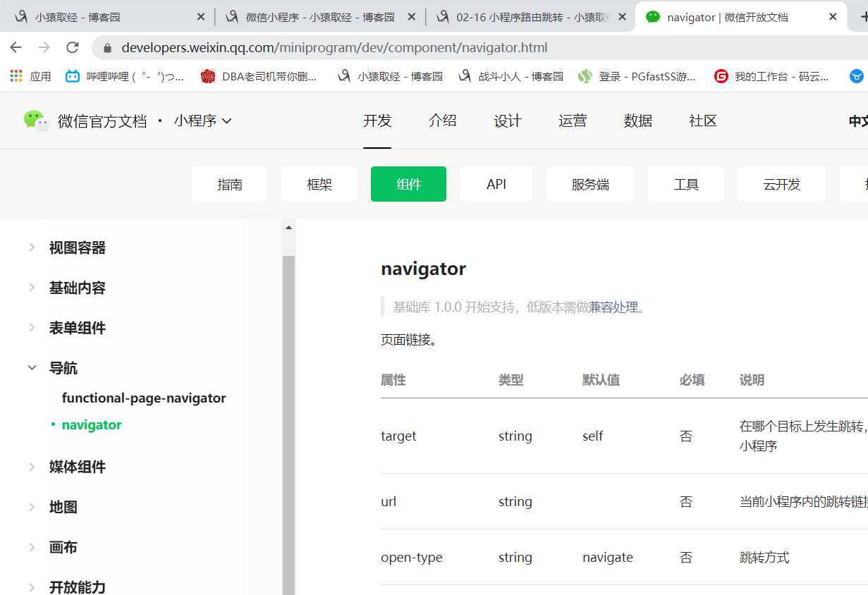Click the WeChat logo in the page header
Viewport: 868px width, 595px height.
tap(36, 121)
